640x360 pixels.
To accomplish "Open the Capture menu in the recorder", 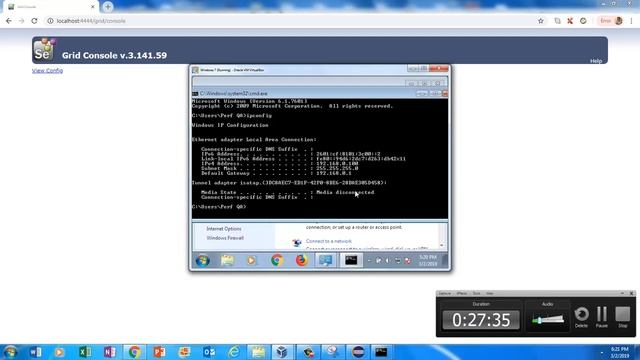I will (x=444, y=293).
